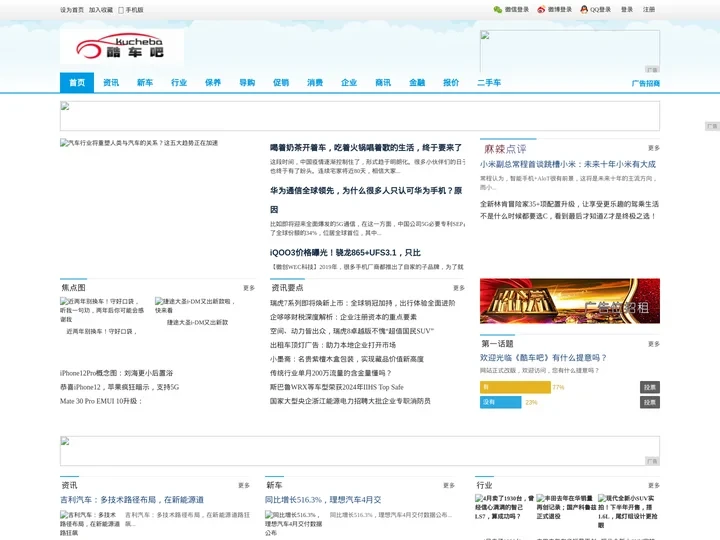Open 同比增长516.3%，理想汽车 headline
Screen dimensions: 720x540
click(323, 500)
